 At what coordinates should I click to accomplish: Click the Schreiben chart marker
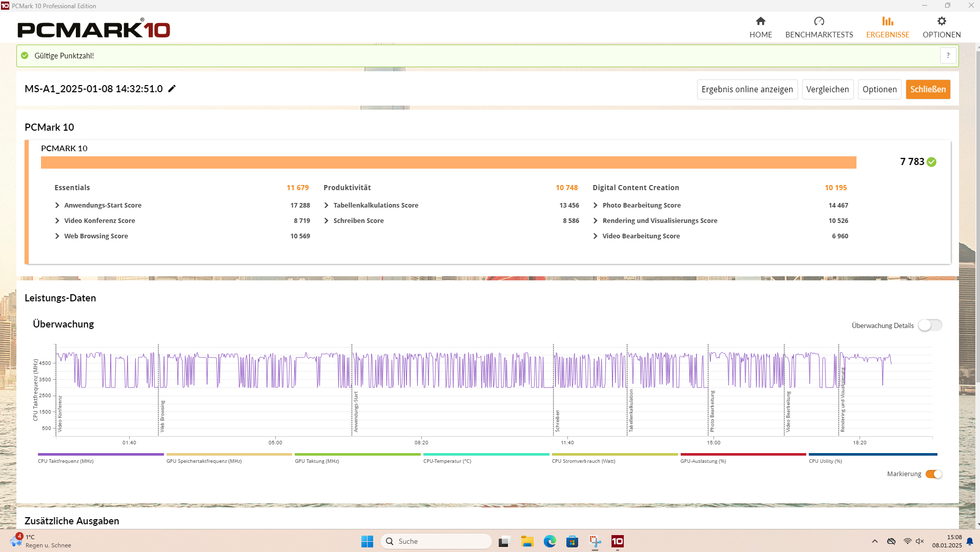558,421
